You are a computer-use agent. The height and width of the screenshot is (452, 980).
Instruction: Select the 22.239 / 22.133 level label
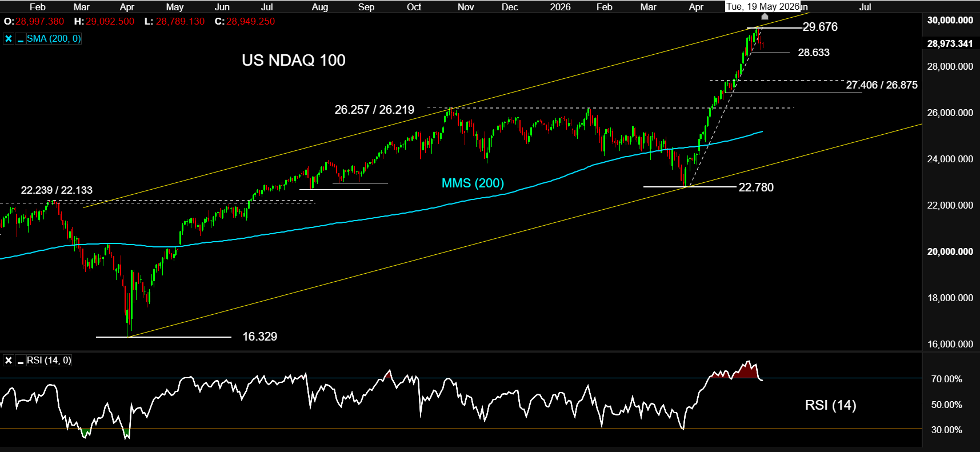click(x=57, y=190)
